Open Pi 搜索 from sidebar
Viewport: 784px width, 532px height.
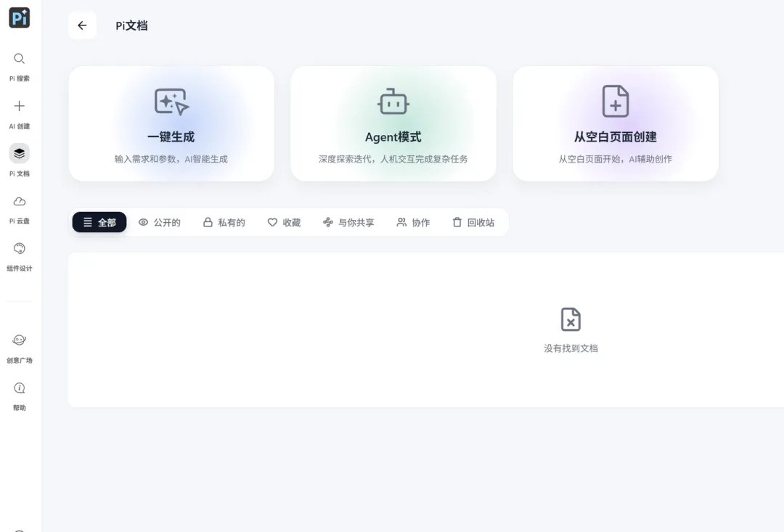(19, 67)
